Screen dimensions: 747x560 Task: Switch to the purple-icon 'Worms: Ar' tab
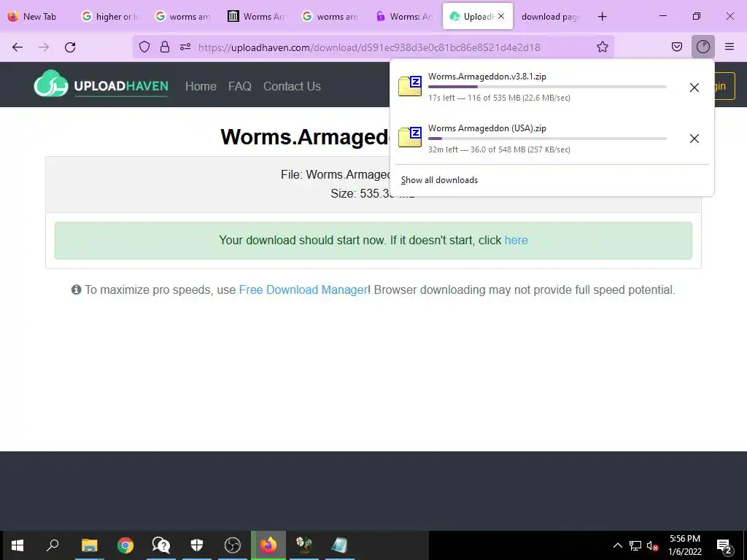click(404, 17)
